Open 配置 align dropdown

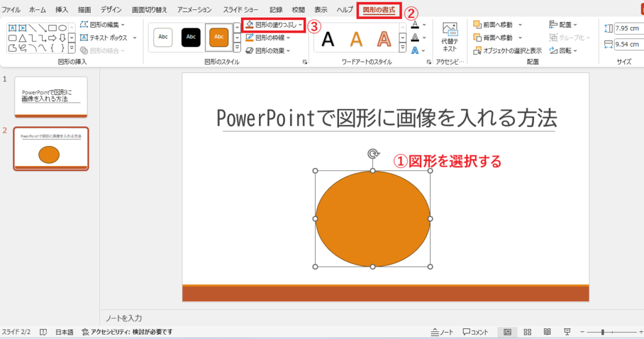click(563, 25)
